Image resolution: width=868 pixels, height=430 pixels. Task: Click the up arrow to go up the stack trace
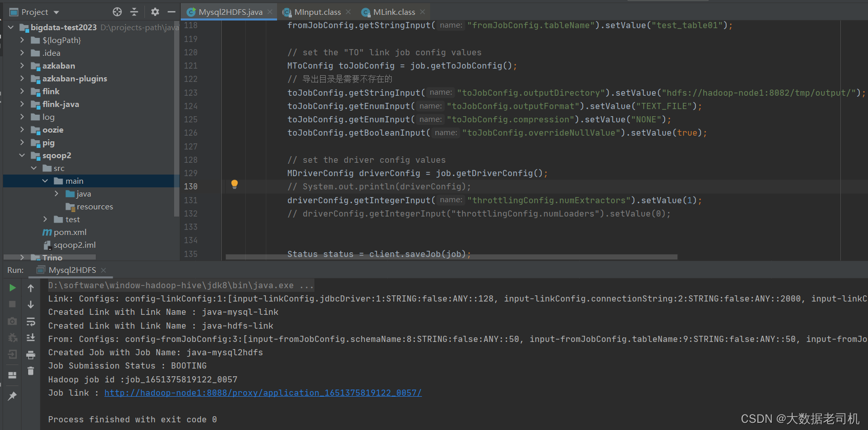31,288
